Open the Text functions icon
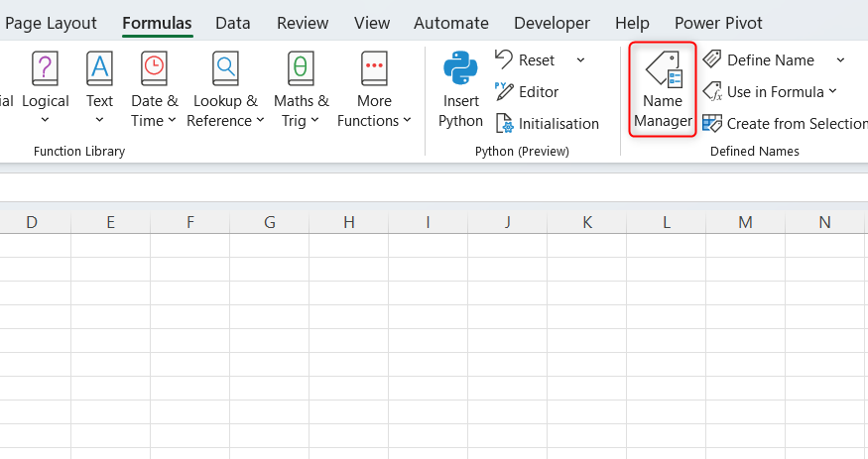 (x=99, y=68)
